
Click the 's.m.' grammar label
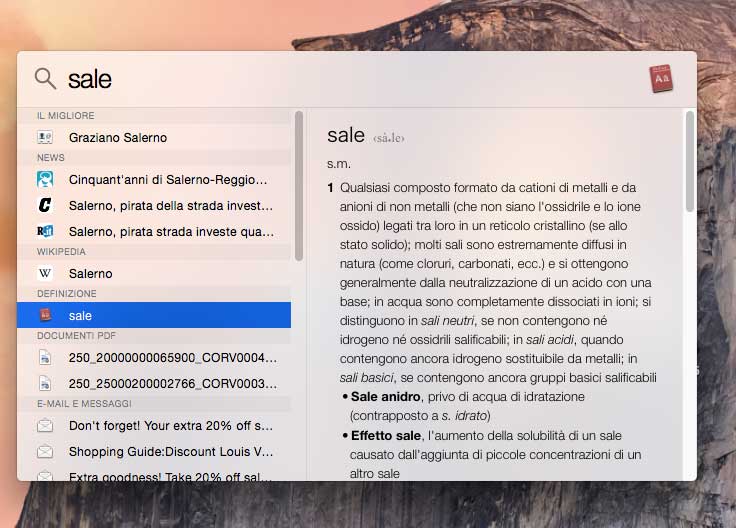pyautogui.click(x=339, y=162)
